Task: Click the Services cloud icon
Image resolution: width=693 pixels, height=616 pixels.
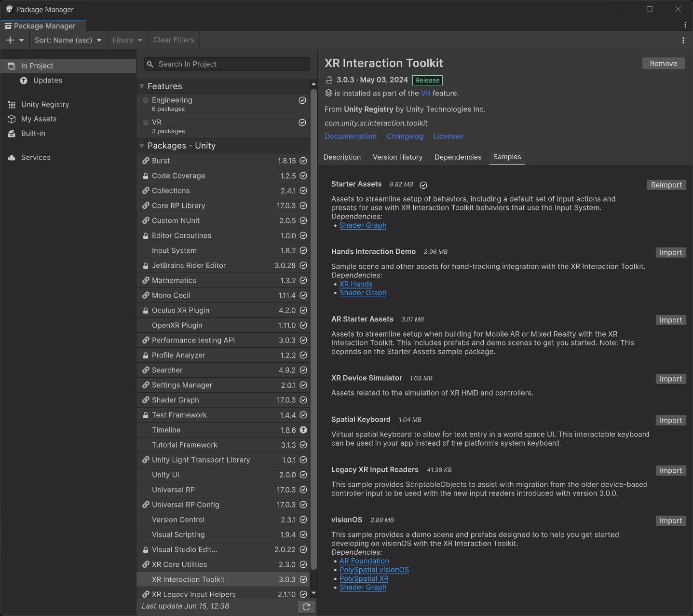Action: [12, 158]
